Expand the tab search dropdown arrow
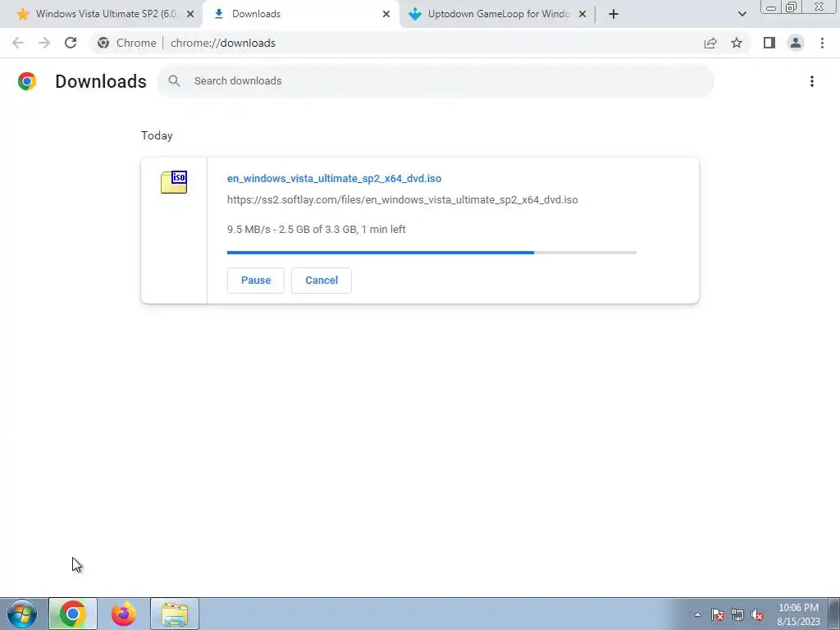Viewport: 840px width, 630px height. (742, 14)
